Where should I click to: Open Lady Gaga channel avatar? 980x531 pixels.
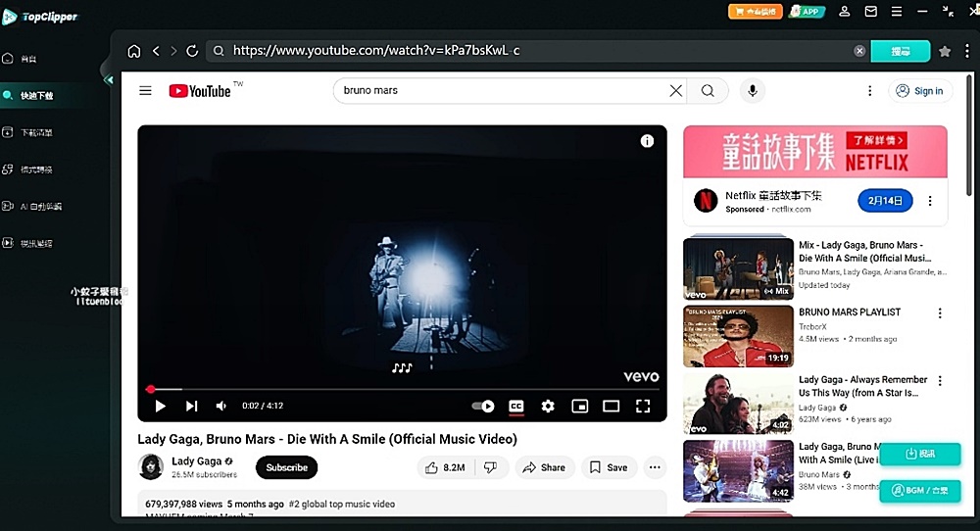[151, 467]
